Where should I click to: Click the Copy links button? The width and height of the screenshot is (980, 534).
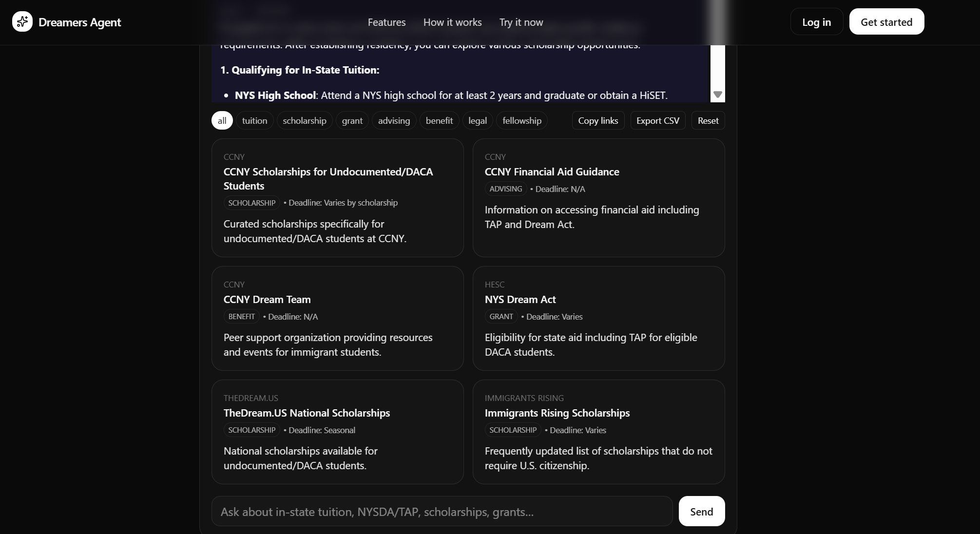pyautogui.click(x=598, y=121)
